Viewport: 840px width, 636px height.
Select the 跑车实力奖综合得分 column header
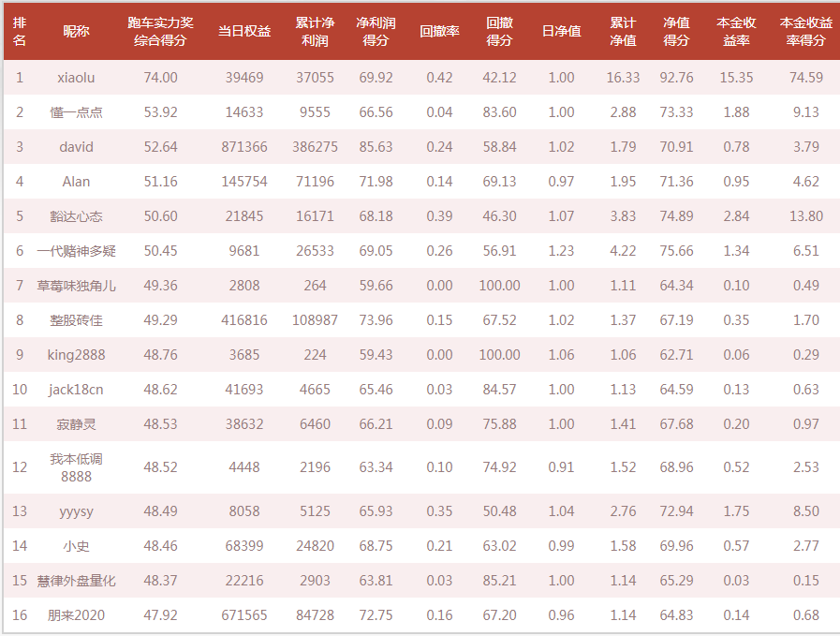click(x=160, y=32)
